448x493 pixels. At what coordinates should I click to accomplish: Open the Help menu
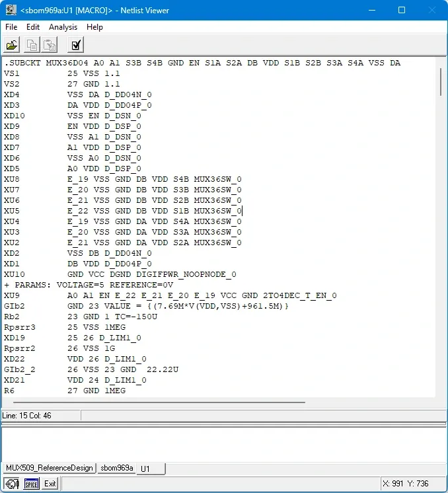click(x=94, y=27)
